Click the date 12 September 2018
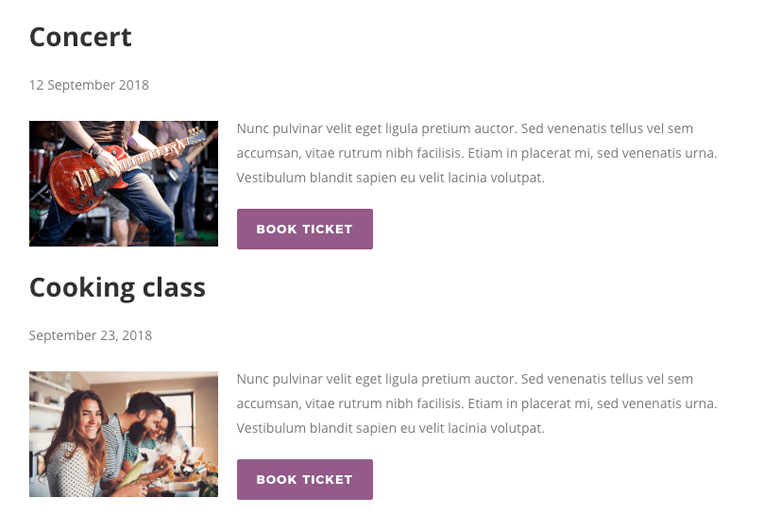 (89, 85)
